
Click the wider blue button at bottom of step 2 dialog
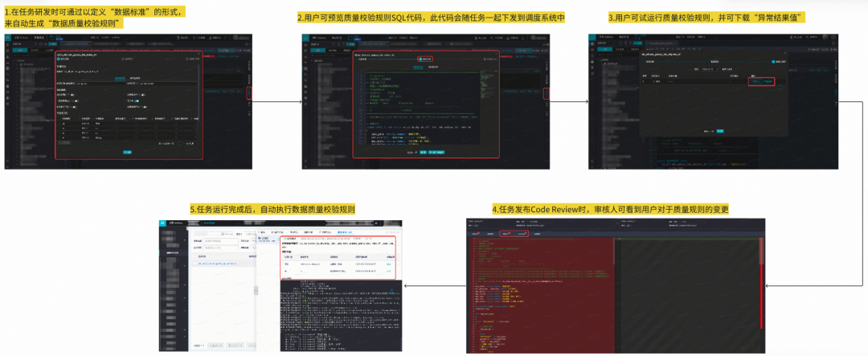(x=437, y=152)
